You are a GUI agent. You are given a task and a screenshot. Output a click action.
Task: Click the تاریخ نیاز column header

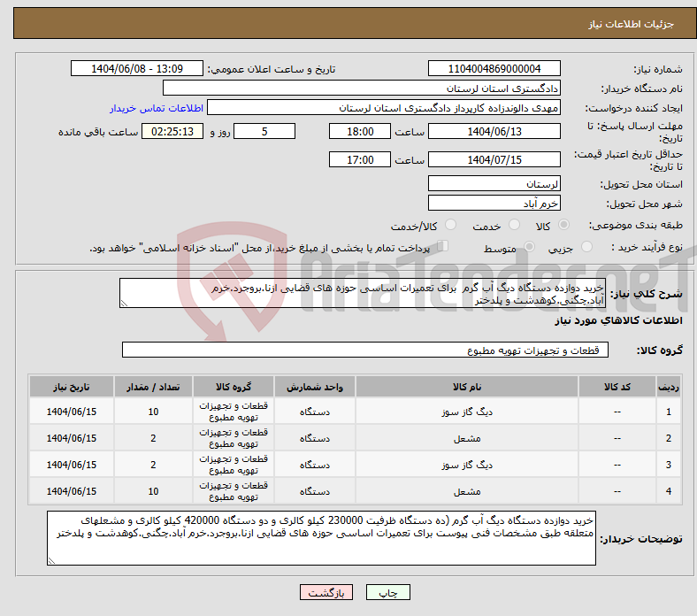pos(72,387)
